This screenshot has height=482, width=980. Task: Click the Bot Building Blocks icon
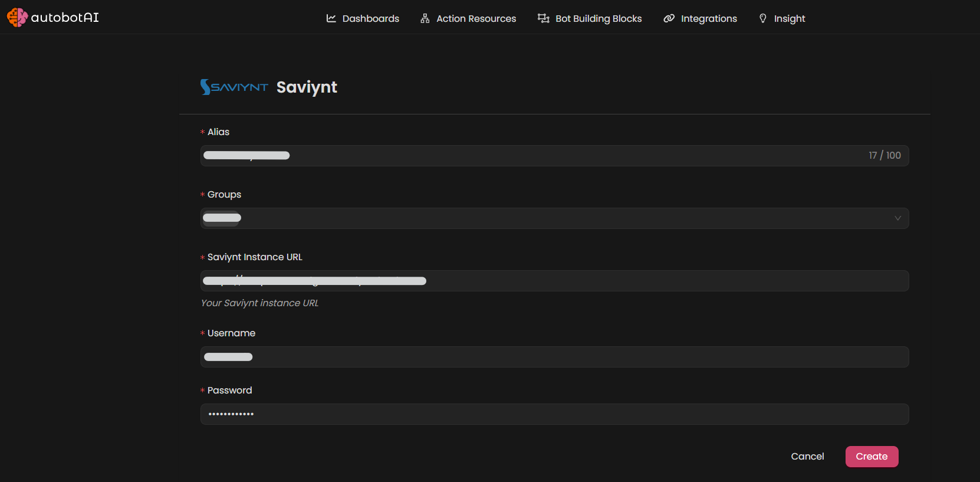click(x=543, y=18)
